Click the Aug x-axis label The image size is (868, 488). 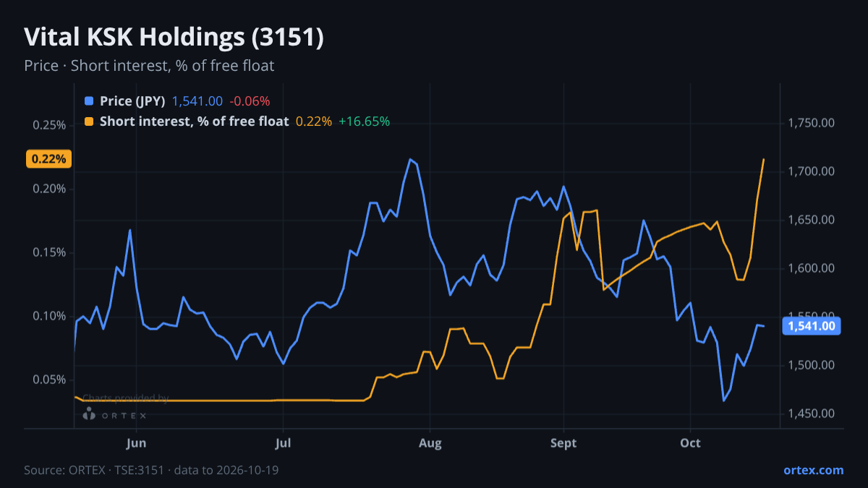pos(430,443)
